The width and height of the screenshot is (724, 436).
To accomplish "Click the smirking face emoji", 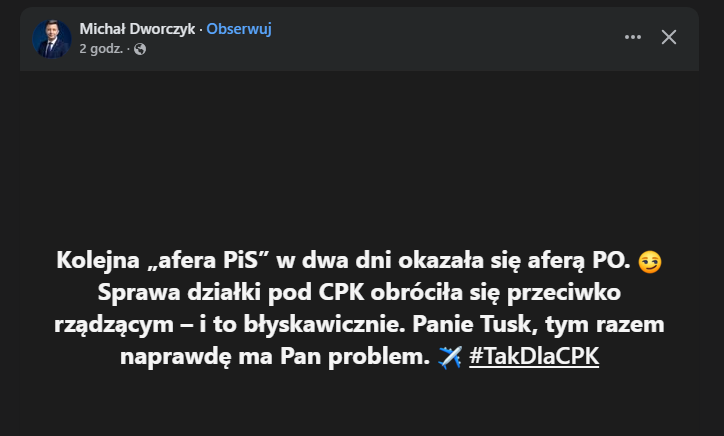I will click(649, 262).
